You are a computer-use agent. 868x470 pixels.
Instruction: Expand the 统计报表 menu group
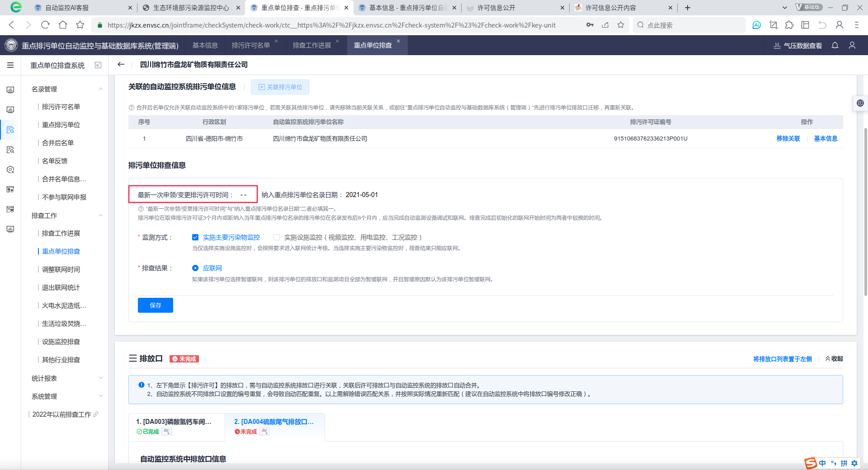click(x=101, y=378)
